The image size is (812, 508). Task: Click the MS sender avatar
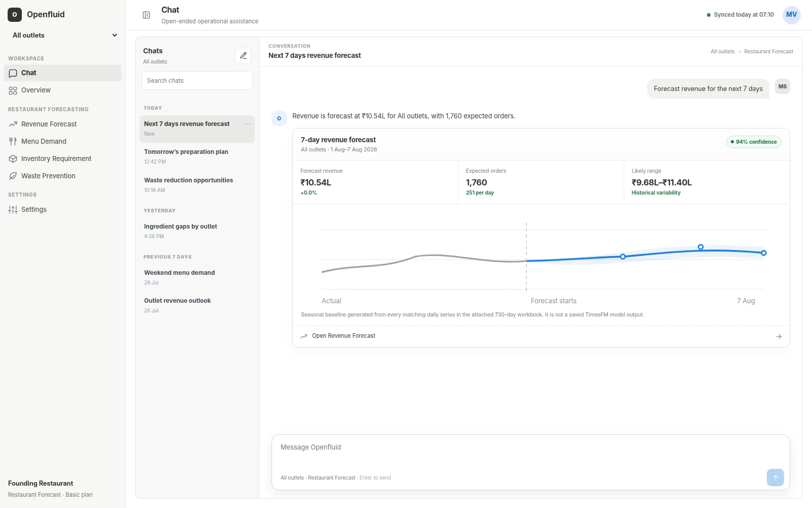point(783,86)
